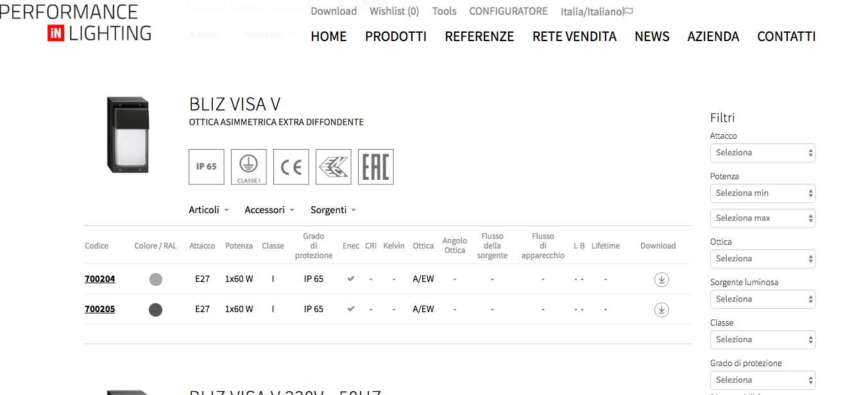Open the Sorgente luminosa filter select

pyautogui.click(x=763, y=299)
